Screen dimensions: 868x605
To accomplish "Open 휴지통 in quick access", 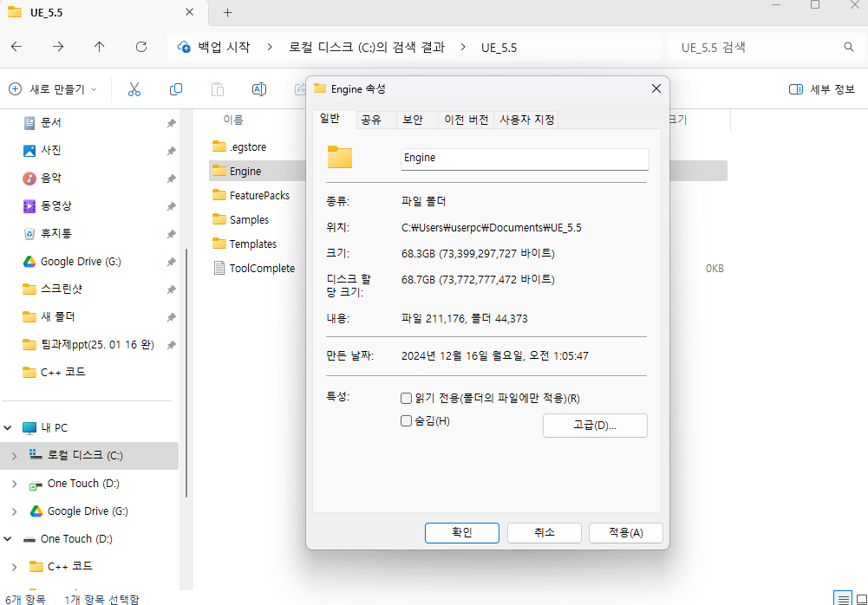I will click(55, 233).
